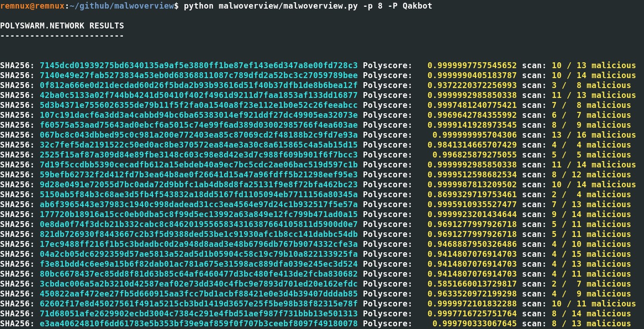The width and height of the screenshot is (644, 329).
Task: Click scan result 2 / 4 malicious
Action: [591, 195]
